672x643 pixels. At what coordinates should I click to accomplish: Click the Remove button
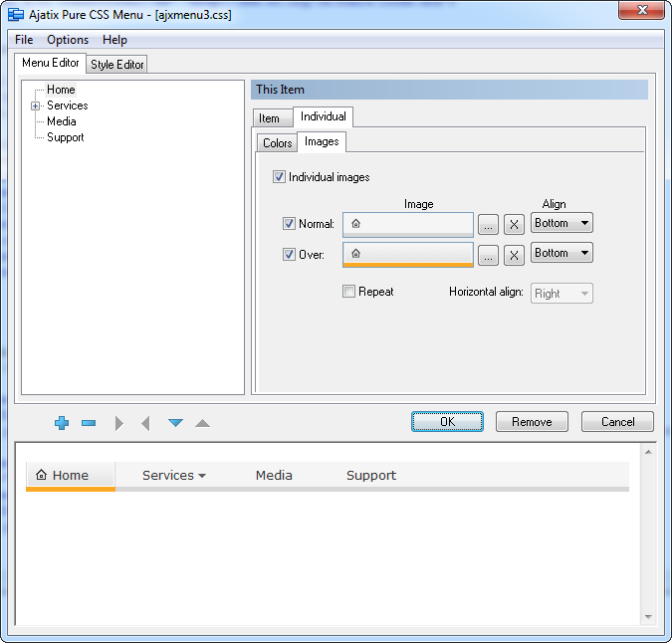pyautogui.click(x=532, y=422)
